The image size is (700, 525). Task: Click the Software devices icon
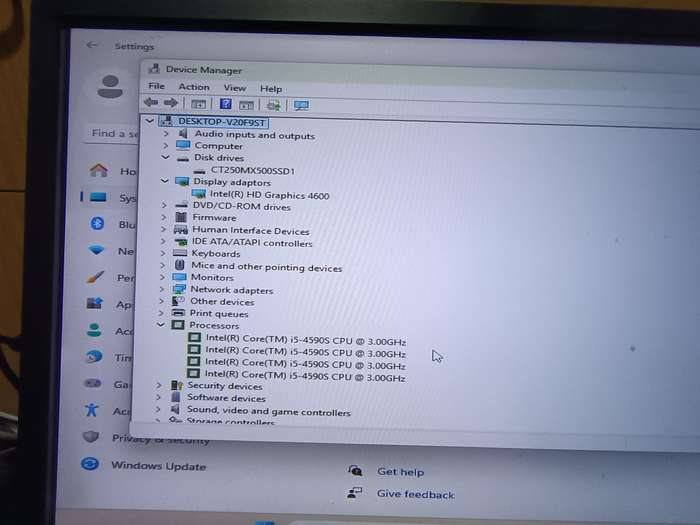[176, 396]
